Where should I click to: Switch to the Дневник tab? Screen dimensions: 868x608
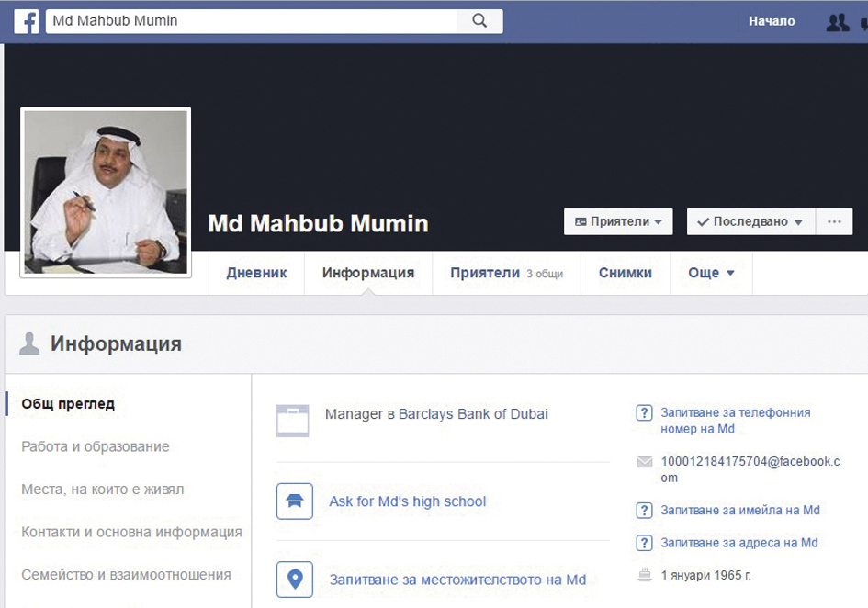click(257, 273)
